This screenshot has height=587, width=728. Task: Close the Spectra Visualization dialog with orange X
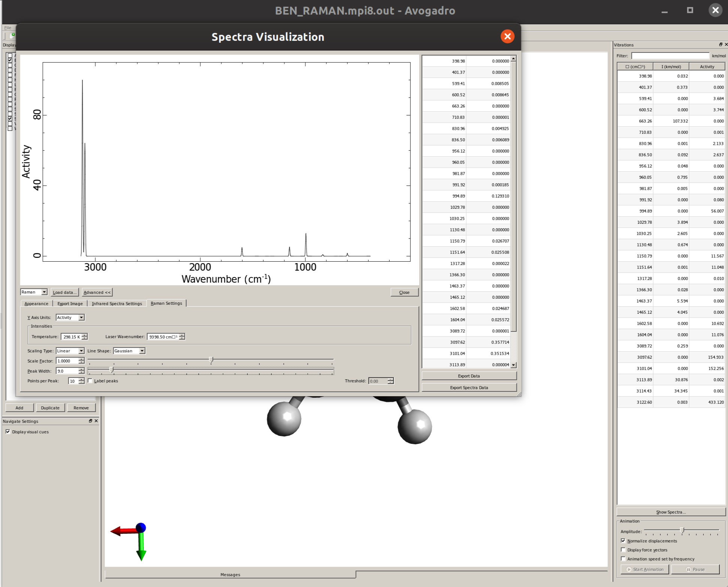point(507,36)
